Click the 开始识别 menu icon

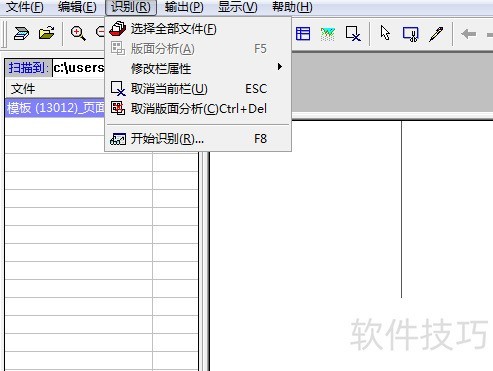(118, 139)
